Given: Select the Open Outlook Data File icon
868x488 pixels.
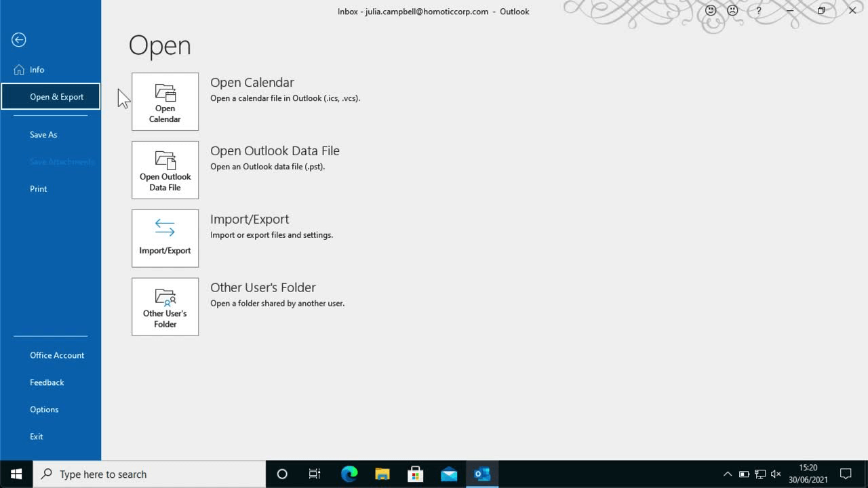Looking at the screenshot, I should 165,169.
